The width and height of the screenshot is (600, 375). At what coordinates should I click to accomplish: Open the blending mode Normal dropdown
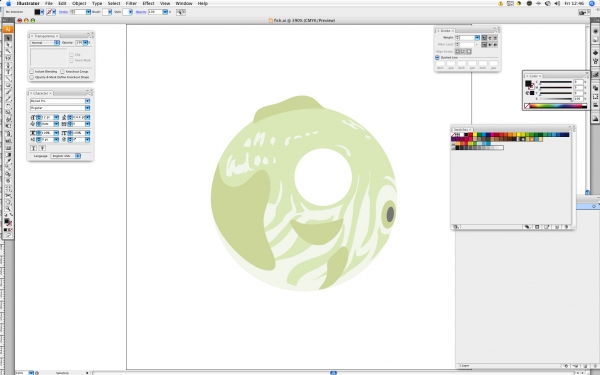coord(45,43)
